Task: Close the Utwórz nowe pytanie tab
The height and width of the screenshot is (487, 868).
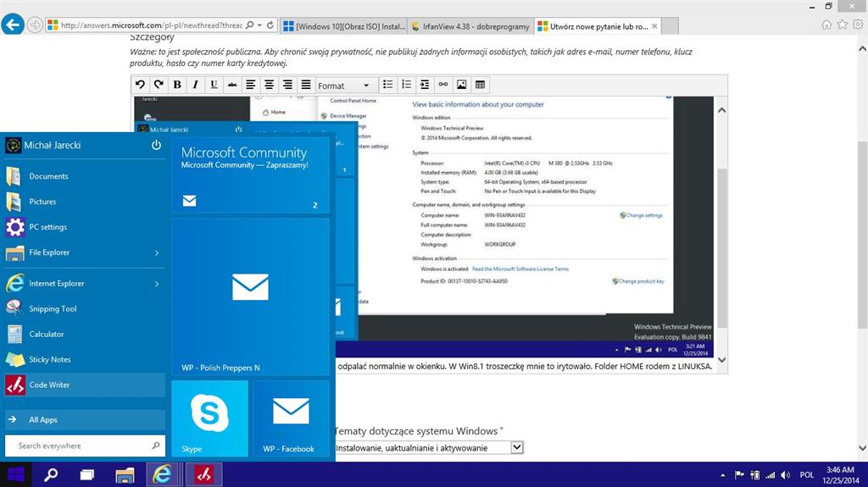Action: (x=654, y=26)
